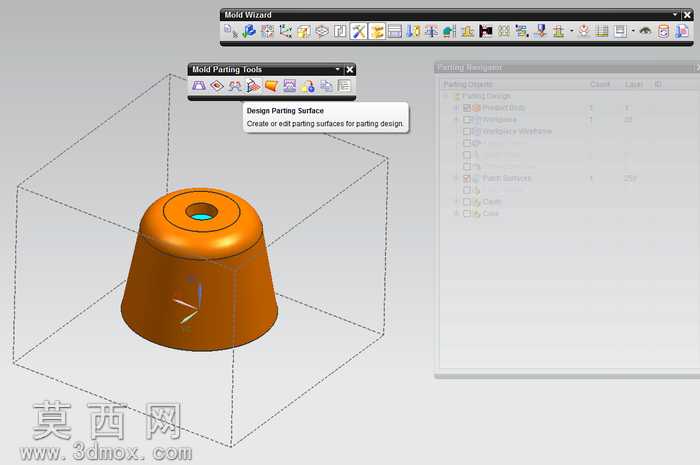Expand the Patch Surfaces tree node
This screenshot has height=465, width=700.
click(x=456, y=179)
